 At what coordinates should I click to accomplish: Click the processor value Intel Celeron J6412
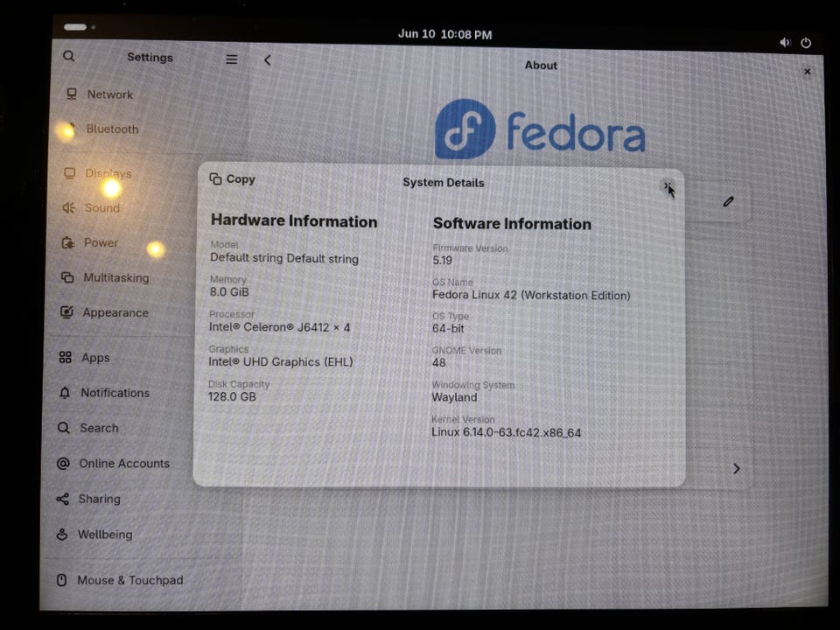(x=279, y=326)
